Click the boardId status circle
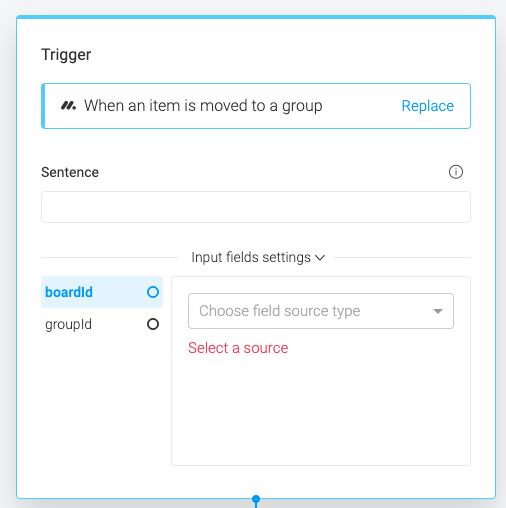506x508 pixels. (153, 292)
